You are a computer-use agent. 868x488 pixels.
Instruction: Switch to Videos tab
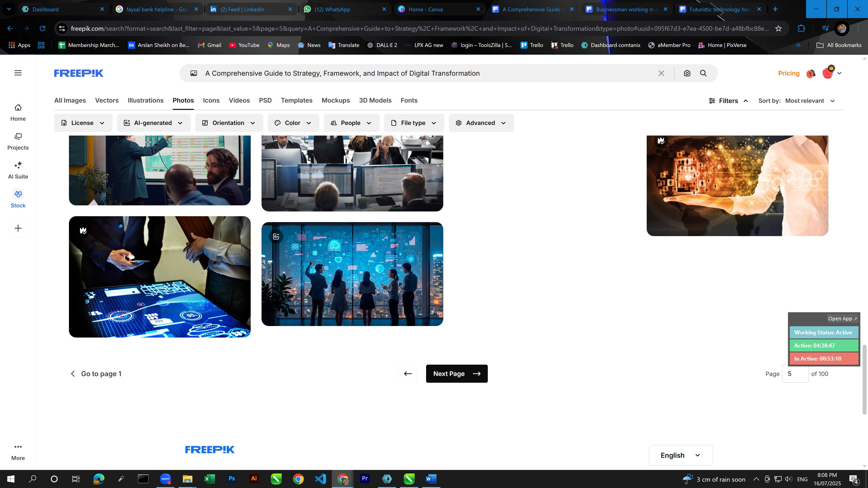point(239,100)
